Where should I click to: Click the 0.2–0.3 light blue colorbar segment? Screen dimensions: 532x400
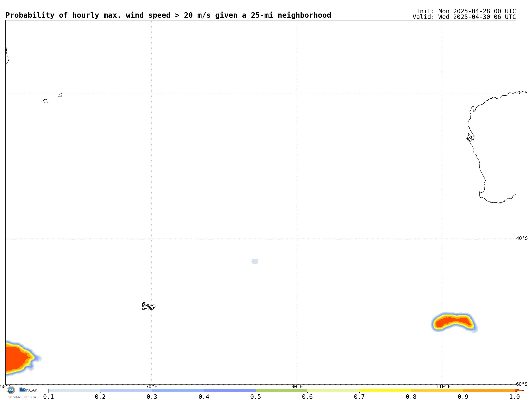pos(126,390)
